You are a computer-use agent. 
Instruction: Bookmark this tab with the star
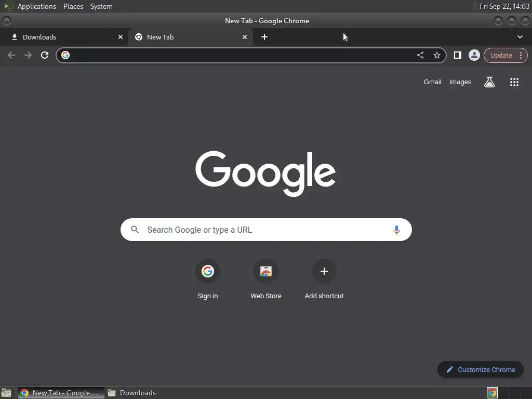click(436, 55)
